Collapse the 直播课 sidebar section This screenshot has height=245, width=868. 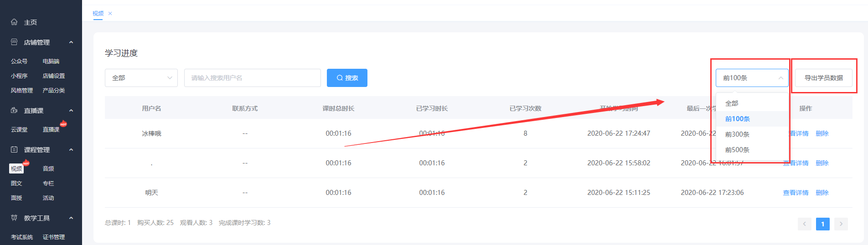pos(71,111)
